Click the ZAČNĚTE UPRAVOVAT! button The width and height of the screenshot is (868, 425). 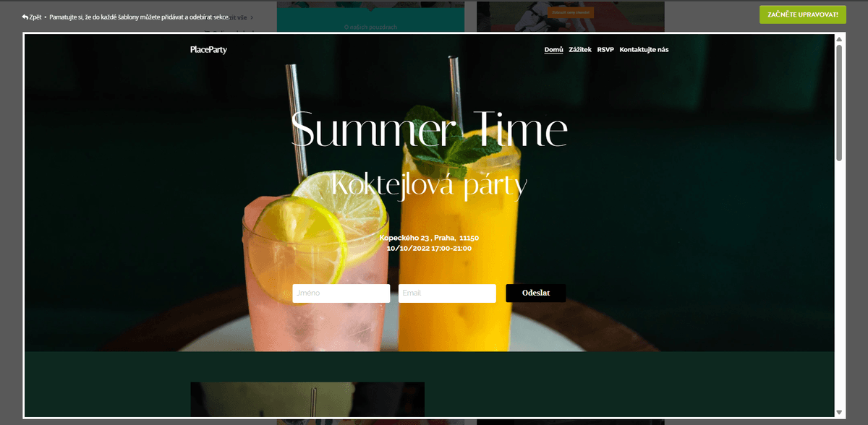tap(801, 14)
